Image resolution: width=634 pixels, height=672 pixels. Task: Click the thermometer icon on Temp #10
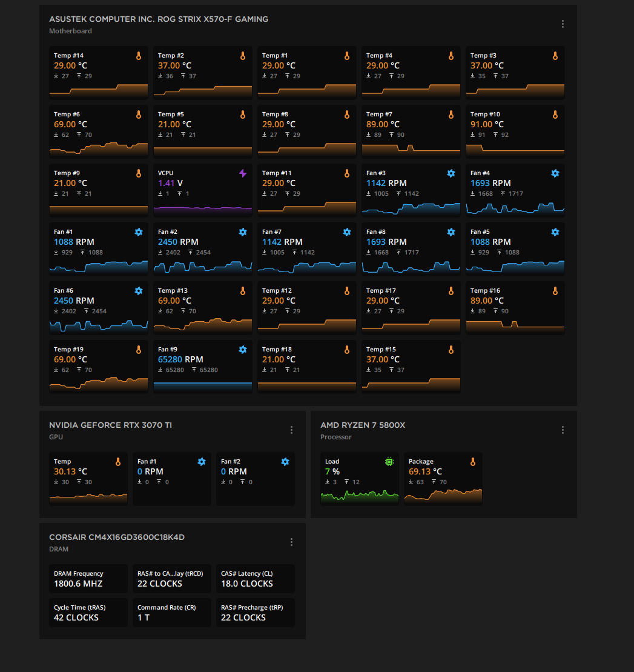pos(555,115)
